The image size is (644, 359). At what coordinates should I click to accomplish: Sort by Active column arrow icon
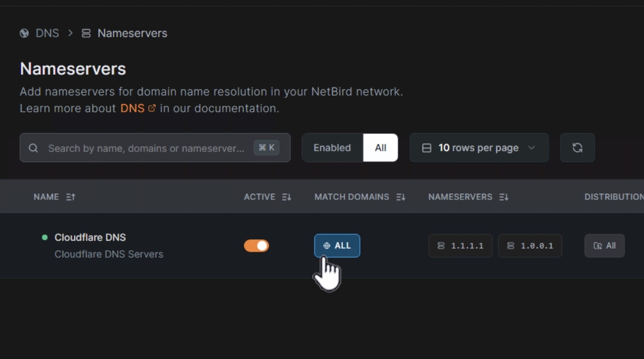click(x=286, y=197)
